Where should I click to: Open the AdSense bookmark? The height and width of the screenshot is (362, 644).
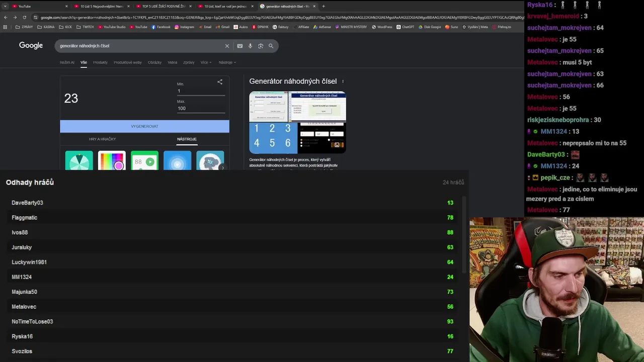pyautogui.click(x=323, y=27)
